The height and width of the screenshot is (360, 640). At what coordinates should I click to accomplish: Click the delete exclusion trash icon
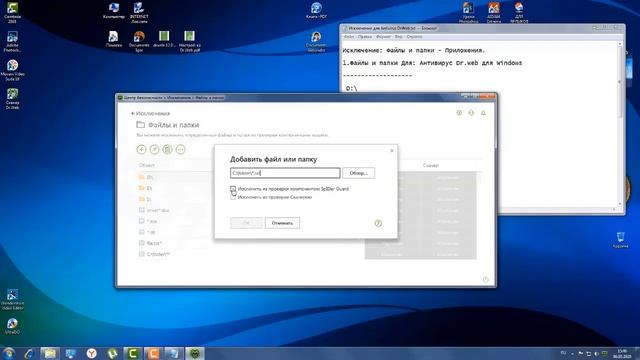(167, 149)
